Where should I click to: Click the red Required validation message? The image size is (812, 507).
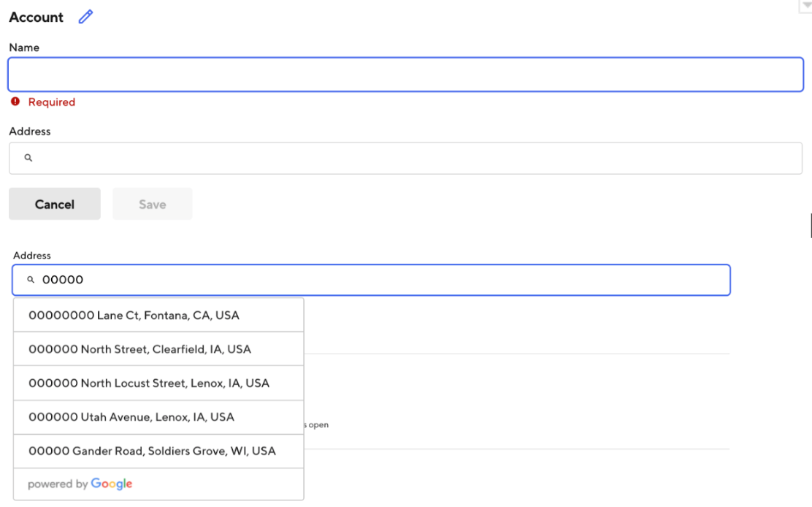(x=52, y=102)
